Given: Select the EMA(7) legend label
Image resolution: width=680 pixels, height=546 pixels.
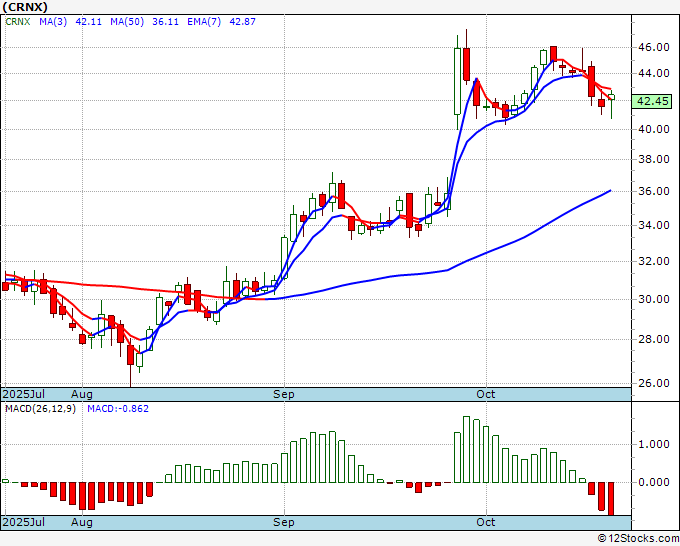Looking at the screenshot, I should [x=204, y=22].
